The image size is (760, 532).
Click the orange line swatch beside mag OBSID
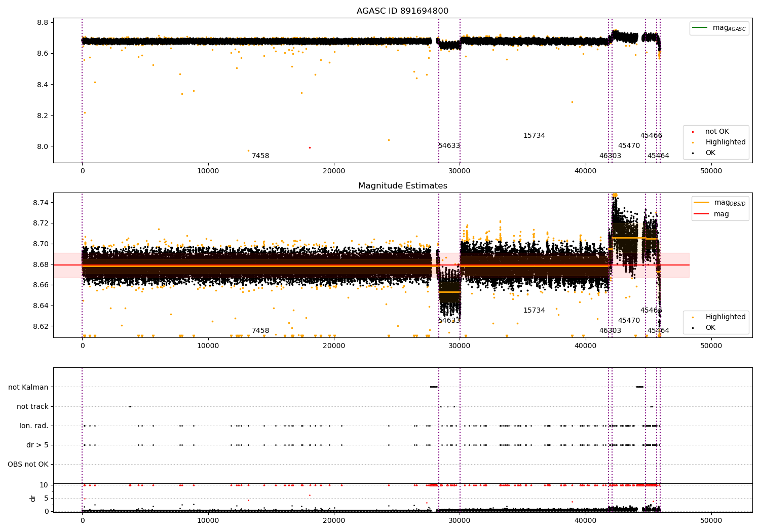(x=702, y=203)
